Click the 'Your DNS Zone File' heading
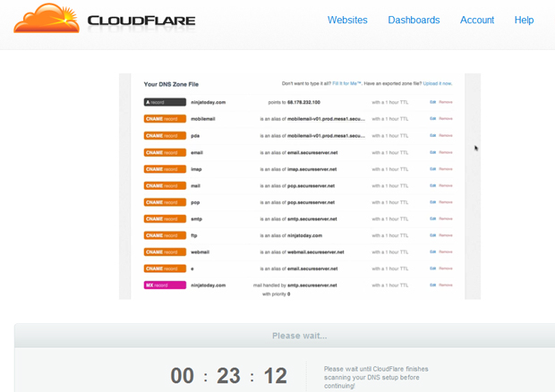The height and width of the screenshot is (392, 555). [x=171, y=84]
